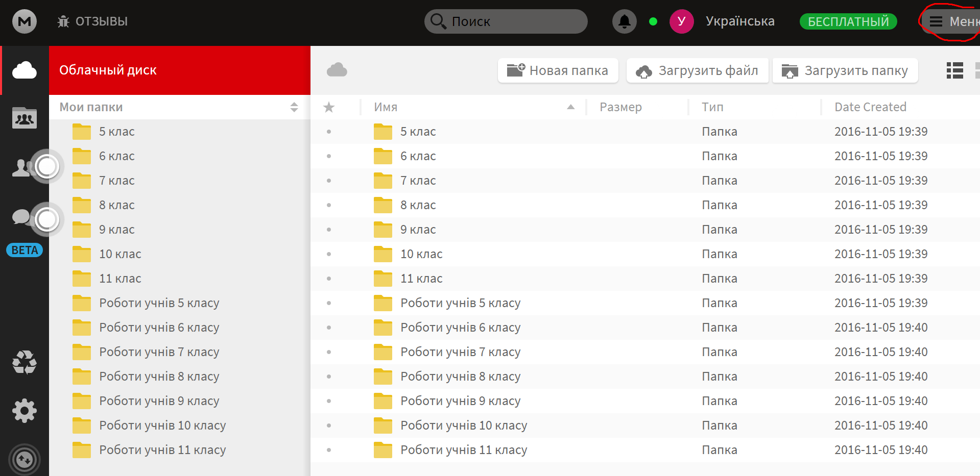Select the 6 клас row in file list
The width and height of the screenshot is (980, 476).
click(646, 156)
